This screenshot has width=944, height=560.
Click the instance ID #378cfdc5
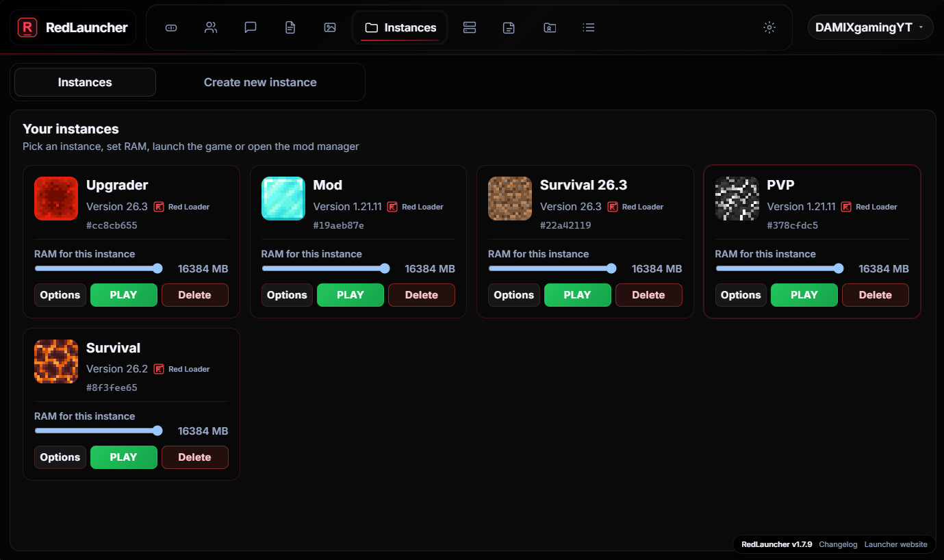tap(793, 225)
